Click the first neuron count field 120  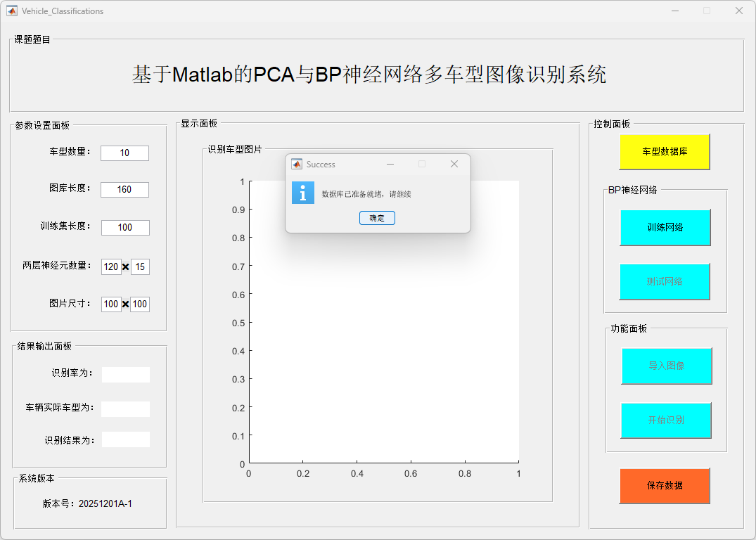[x=111, y=266]
